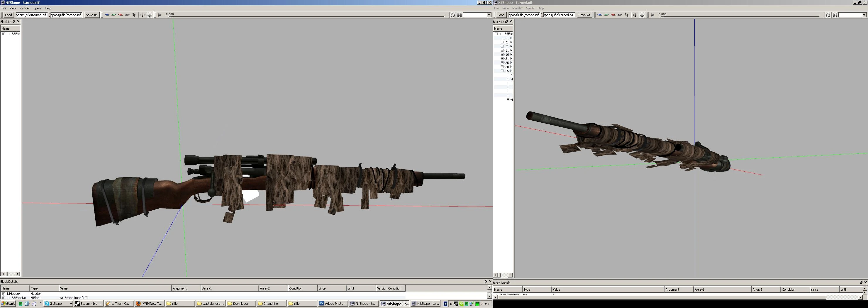Expand node 7 in right Block List

(502, 46)
